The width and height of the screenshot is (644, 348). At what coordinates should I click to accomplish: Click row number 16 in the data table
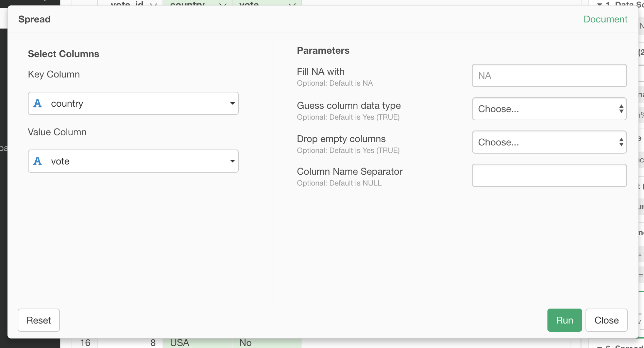[85, 343]
